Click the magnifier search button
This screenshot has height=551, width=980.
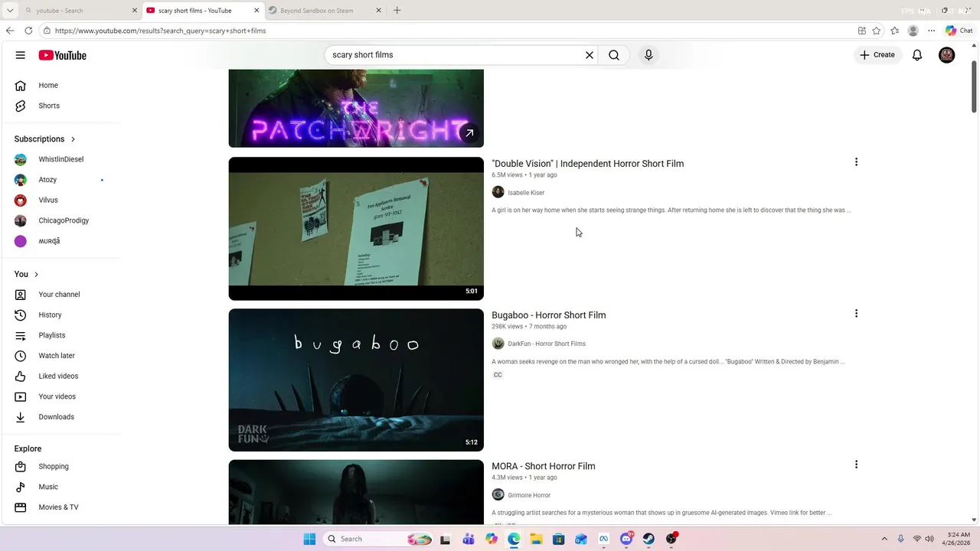click(x=614, y=55)
